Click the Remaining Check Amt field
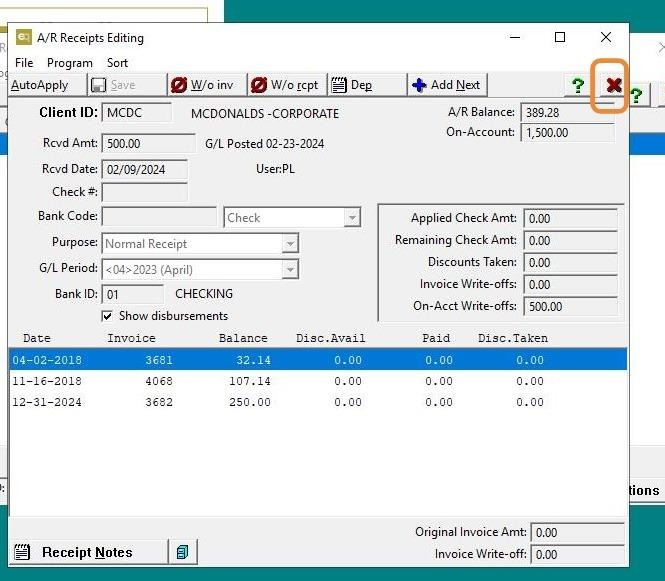Image resolution: width=665 pixels, height=581 pixels. [570, 240]
